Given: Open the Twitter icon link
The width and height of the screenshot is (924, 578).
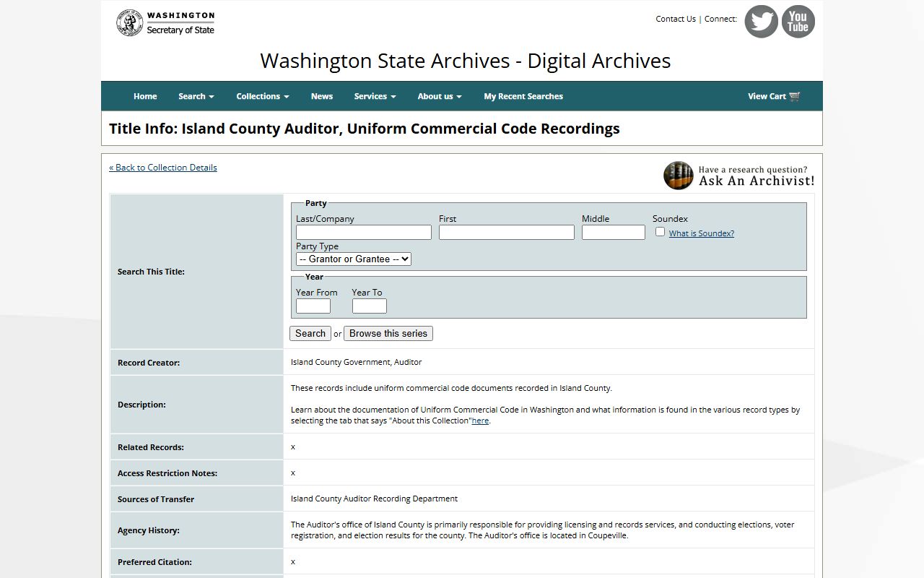Looking at the screenshot, I should [x=761, y=22].
